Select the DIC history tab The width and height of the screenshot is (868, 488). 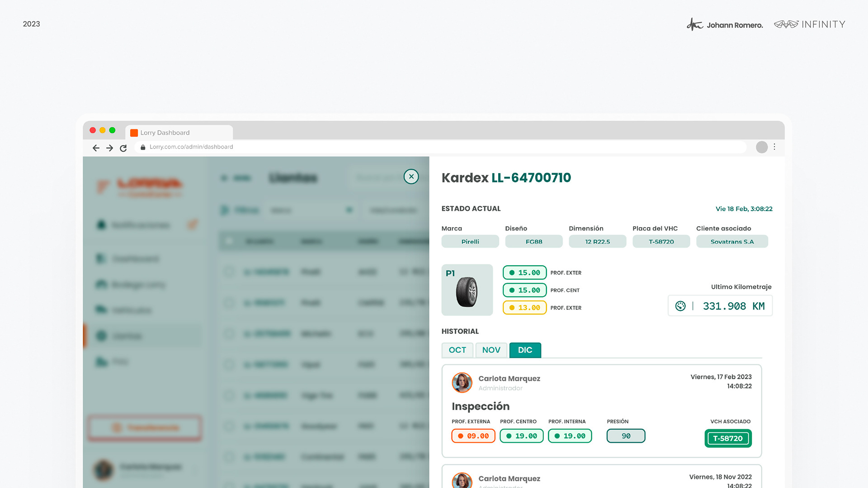click(x=525, y=350)
